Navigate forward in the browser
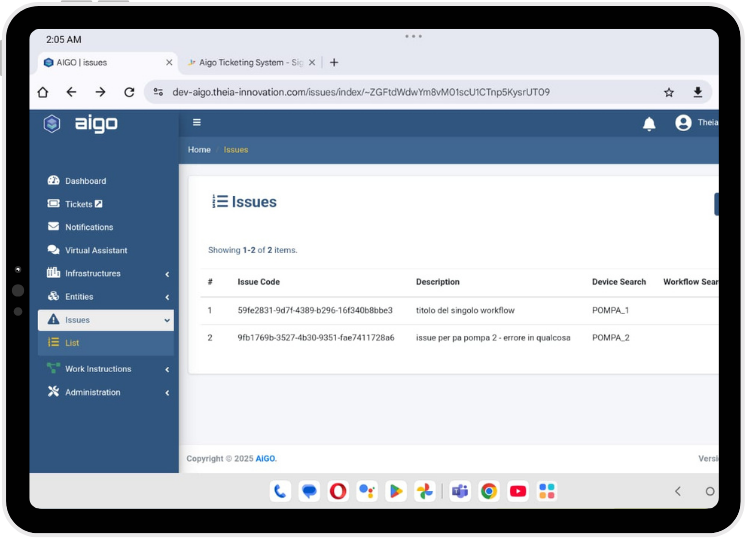This screenshot has width=745, height=538. pyautogui.click(x=100, y=92)
